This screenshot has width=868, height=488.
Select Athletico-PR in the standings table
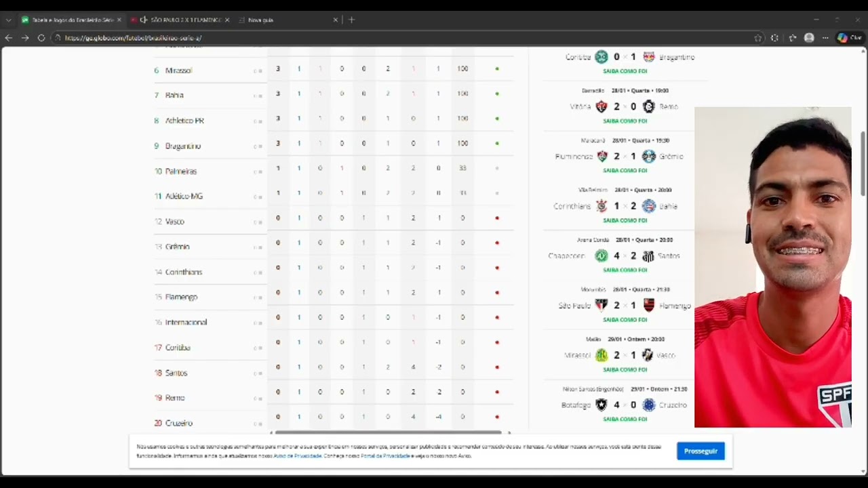coord(184,121)
